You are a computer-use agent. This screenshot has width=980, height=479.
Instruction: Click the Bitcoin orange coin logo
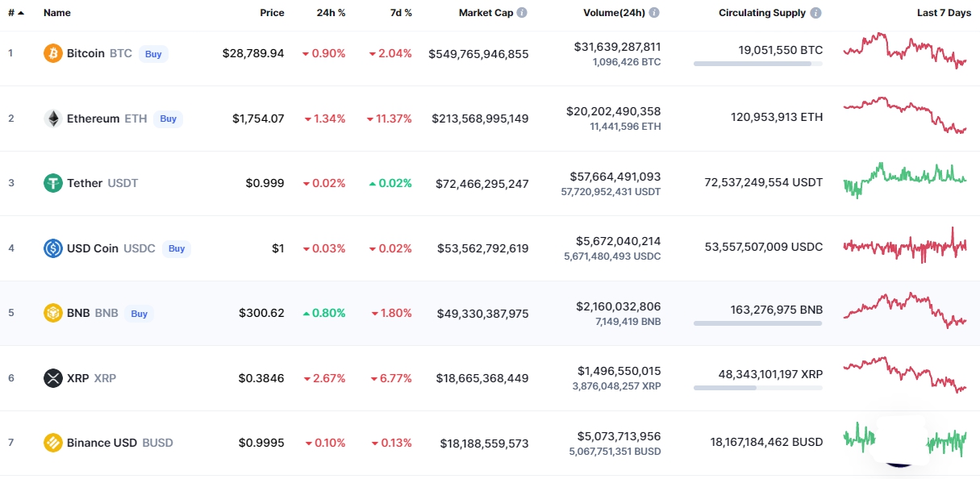click(x=52, y=53)
